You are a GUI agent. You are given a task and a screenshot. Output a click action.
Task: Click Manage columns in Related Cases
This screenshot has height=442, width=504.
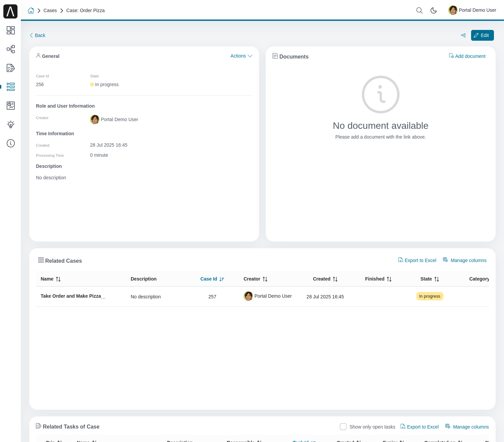point(465,260)
